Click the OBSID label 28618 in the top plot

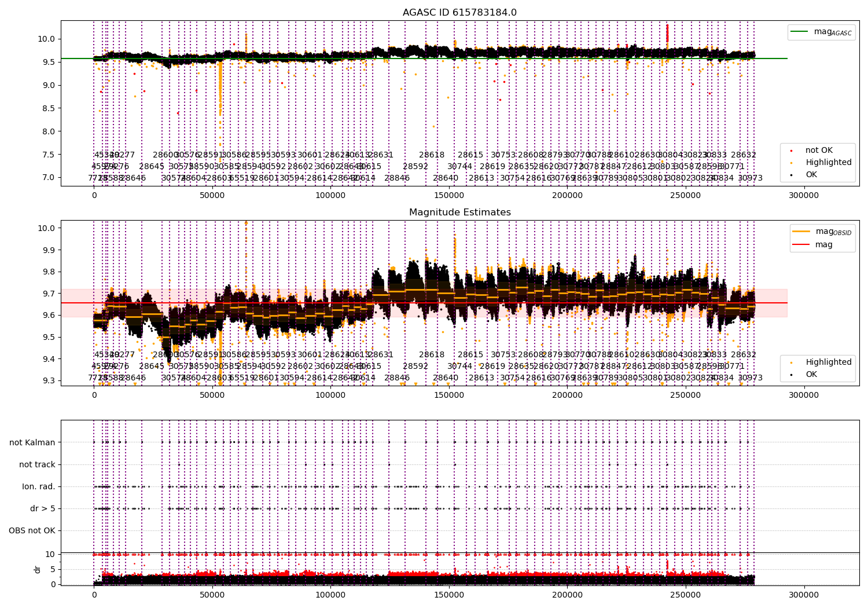(432, 155)
